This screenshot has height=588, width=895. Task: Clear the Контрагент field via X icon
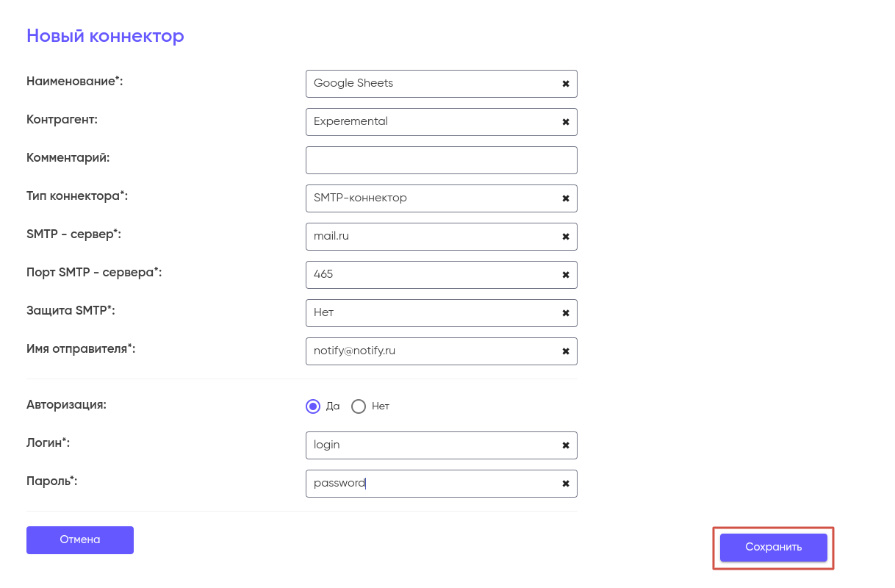coord(566,122)
